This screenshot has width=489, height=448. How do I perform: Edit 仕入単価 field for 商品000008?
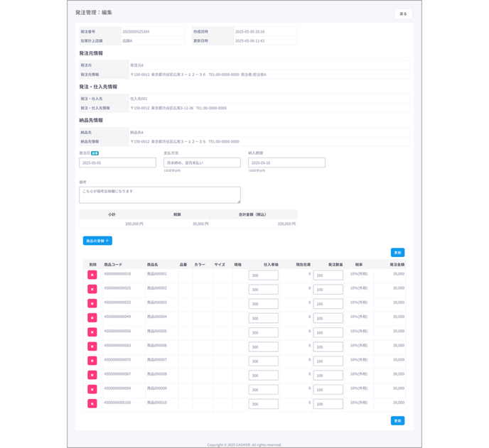pos(263,376)
